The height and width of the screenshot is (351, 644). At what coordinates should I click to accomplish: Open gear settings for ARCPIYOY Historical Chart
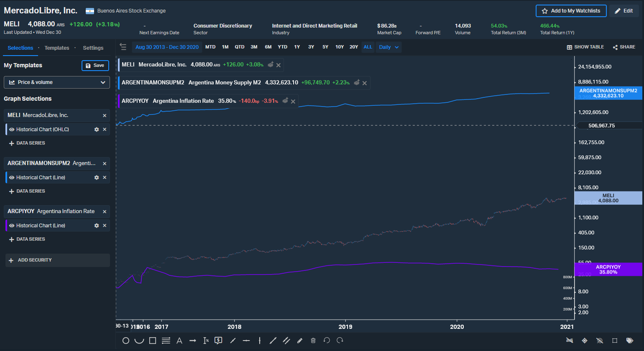pyautogui.click(x=97, y=226)
